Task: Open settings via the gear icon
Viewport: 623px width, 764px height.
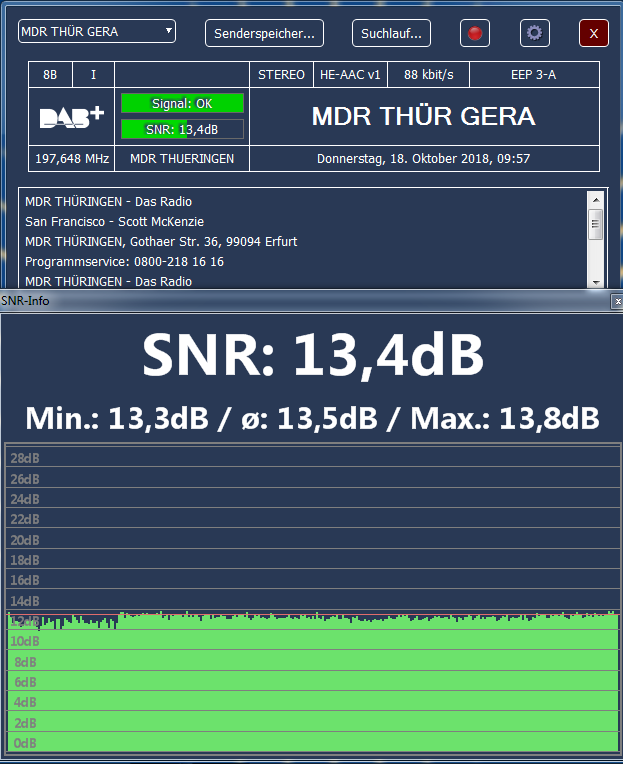Action: [x=535, y=33]
